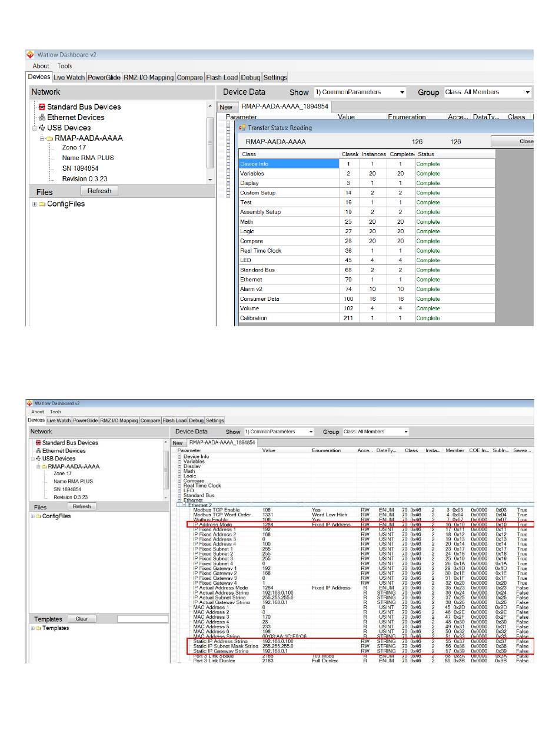Screen dimensions: 559x756
Task: Click the ConfigFiles folder icon in the Transfer Status window
Action: 42,204
